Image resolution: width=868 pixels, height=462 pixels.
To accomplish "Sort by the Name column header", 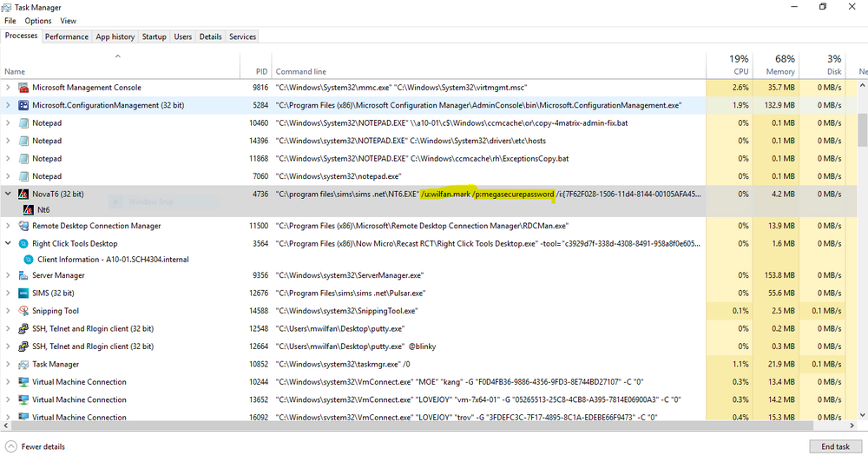I will tap(120, 65).
